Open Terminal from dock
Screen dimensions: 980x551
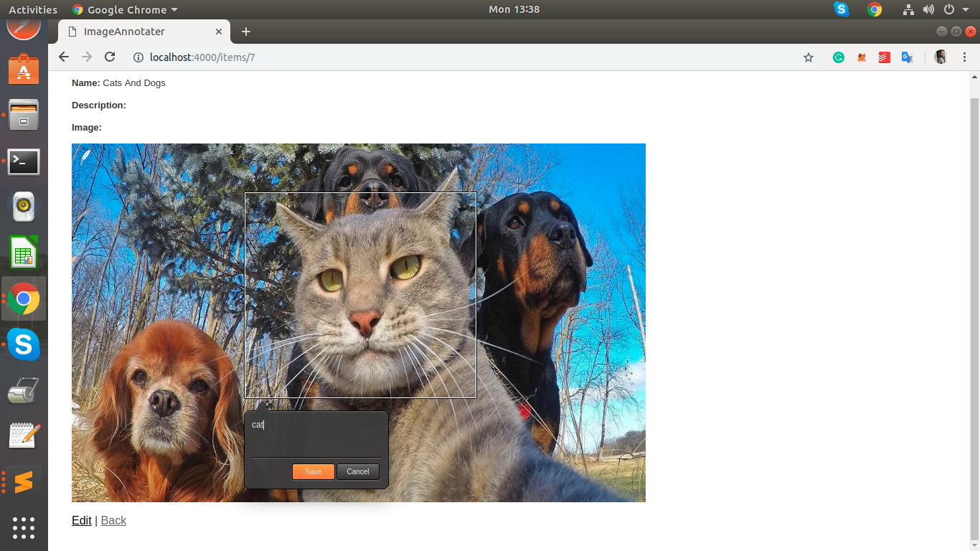(24, 162)
